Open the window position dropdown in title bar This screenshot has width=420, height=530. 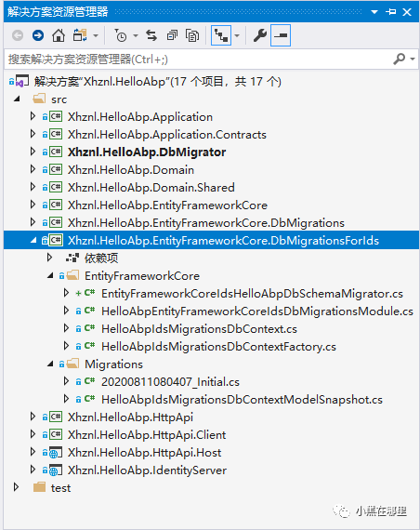pyautogui.click(x=374, y=12)
